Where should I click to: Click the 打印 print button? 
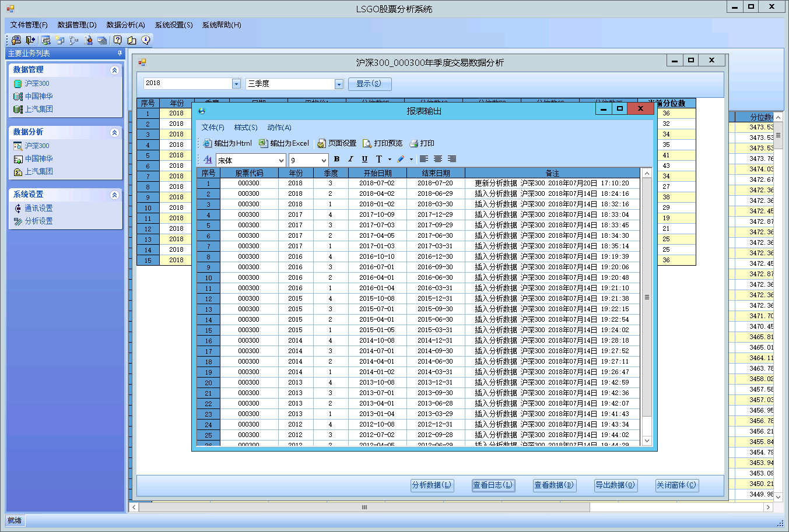click(422, 143)
